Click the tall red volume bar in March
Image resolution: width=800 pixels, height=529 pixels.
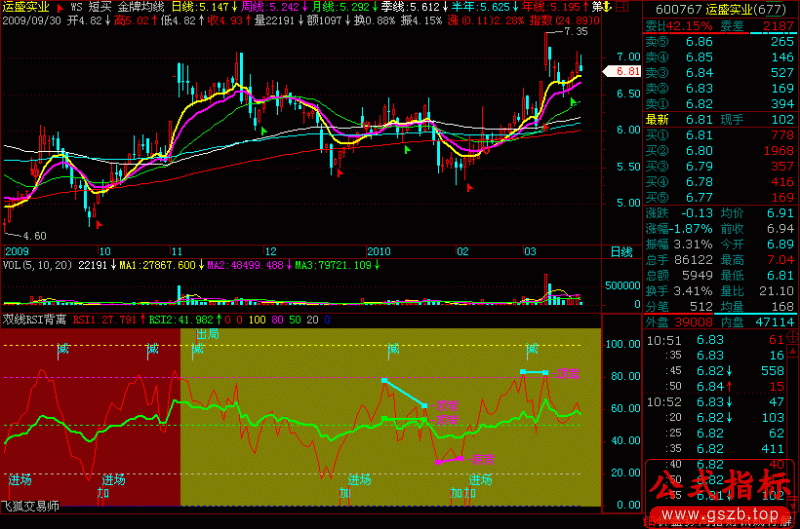pyautogui.click(x=547, y=292)
